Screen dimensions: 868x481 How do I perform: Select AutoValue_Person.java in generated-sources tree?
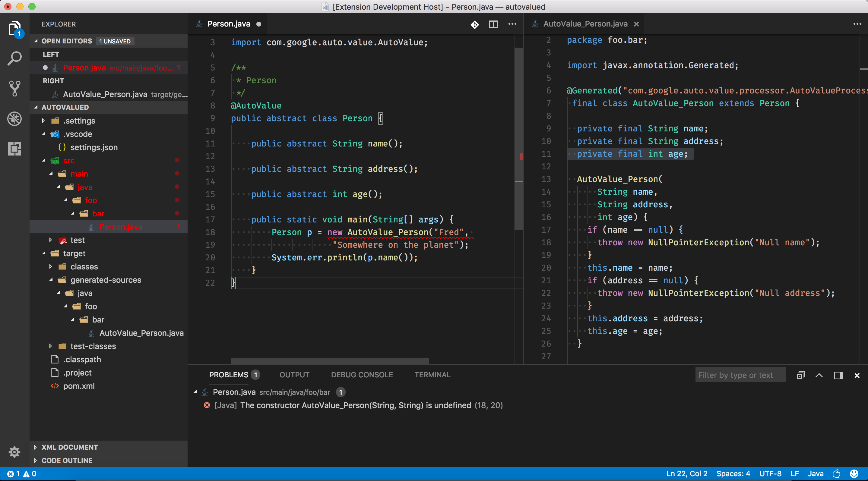[x=141, y=333]
